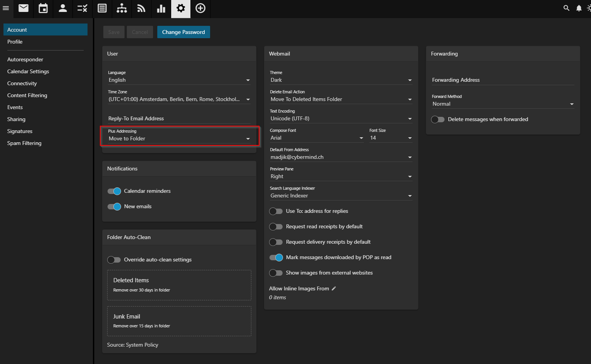Open the Calendar icon in top bar
The height and width of the screenshot is (364, 591).
click(43, 8)
